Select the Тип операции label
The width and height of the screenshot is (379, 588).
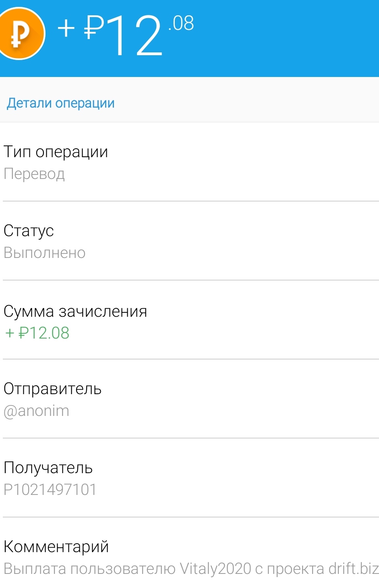[x=56, y=152]
